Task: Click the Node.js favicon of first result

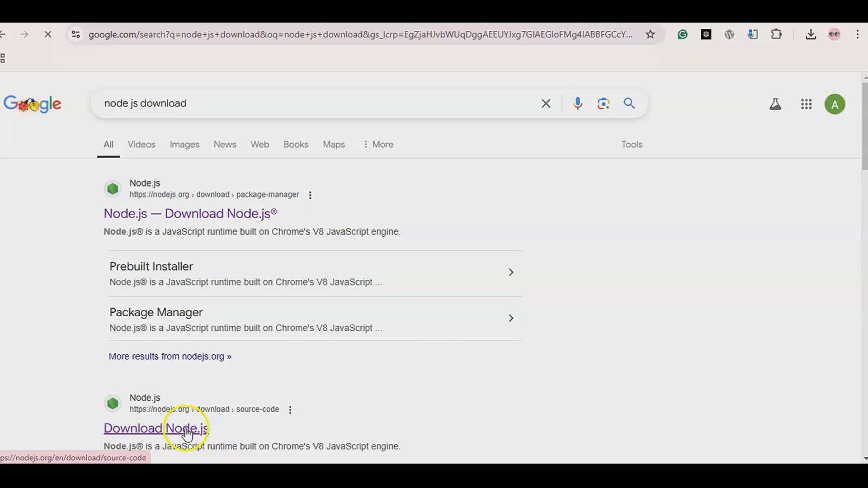Action: click(113, 189)
